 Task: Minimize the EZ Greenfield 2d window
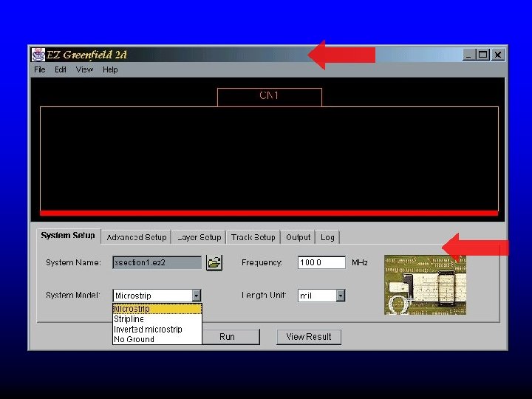tap(468, 55)
